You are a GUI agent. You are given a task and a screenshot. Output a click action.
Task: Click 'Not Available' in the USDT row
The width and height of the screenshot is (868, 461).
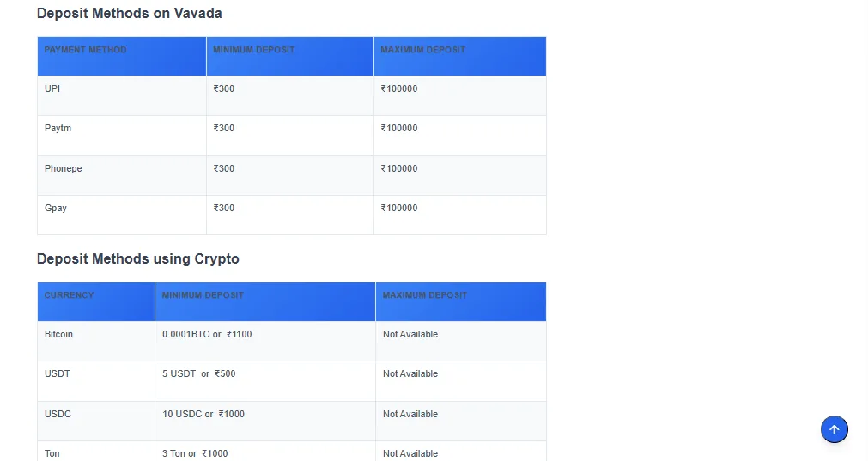[x=461, y=381]
